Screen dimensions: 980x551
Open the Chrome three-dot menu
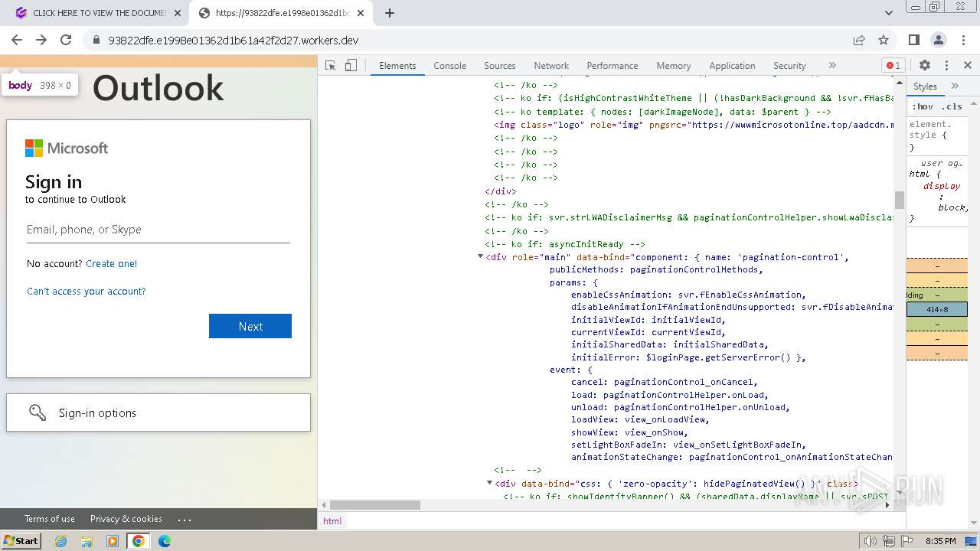963,40
